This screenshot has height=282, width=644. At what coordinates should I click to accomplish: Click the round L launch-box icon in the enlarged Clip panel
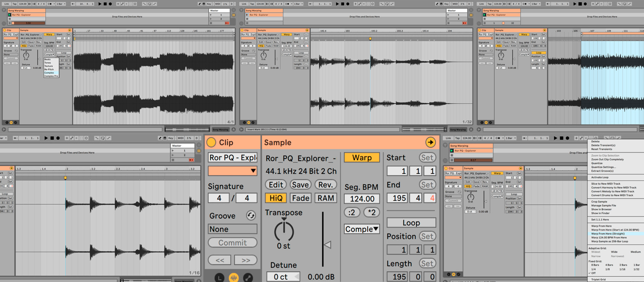click(x=219, y=278)
